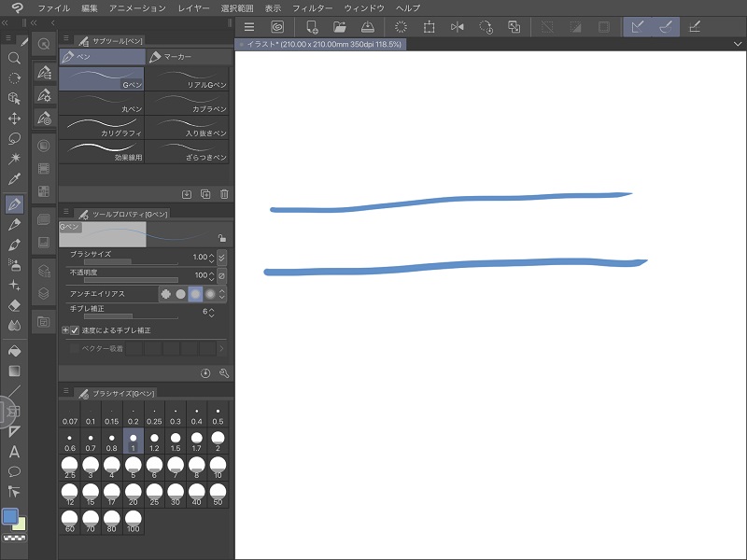Viewport: 747px width, 560px height.
Task: Adjust stabilization stepper arrows
Action: point(212,313)
